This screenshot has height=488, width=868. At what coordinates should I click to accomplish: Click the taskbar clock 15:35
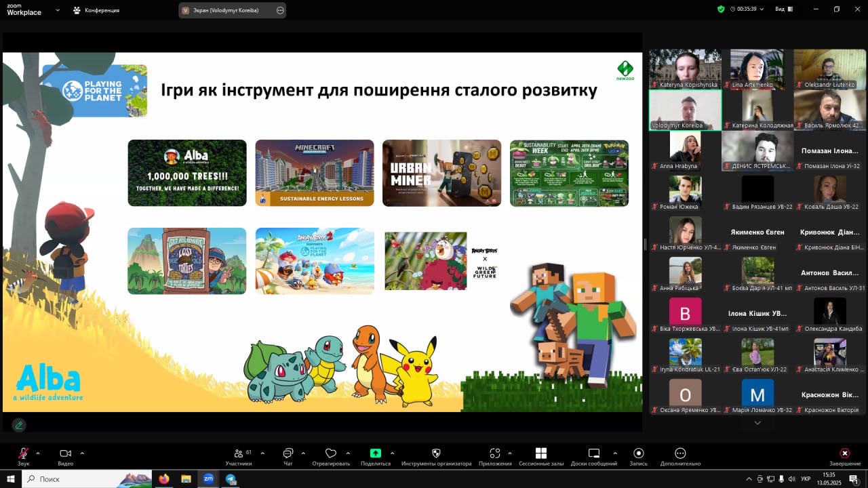(829, 474)
